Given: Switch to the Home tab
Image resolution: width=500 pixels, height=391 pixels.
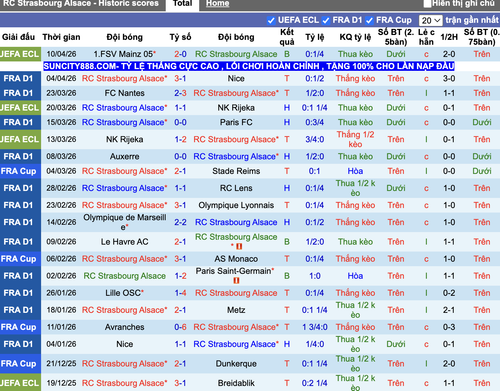Looking at the screenshot, I should point(217,4).
